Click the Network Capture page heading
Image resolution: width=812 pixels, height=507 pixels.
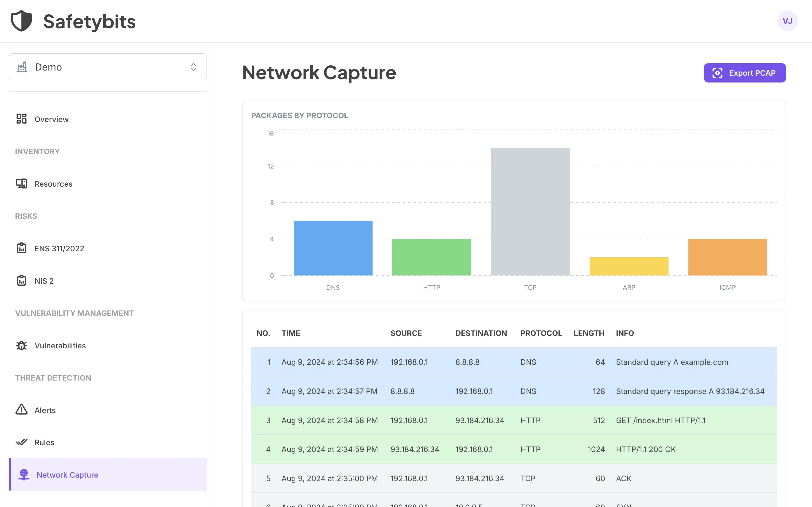pyautogui.click(x=319, y=73)
